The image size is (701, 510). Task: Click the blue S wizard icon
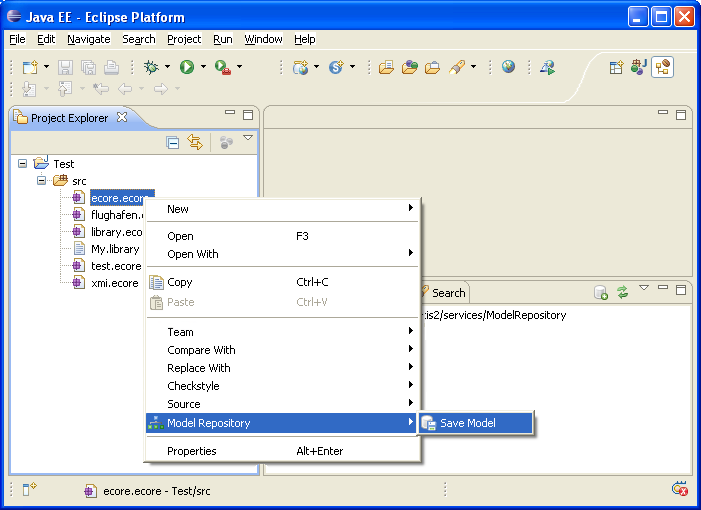click(x=336, y=67)
